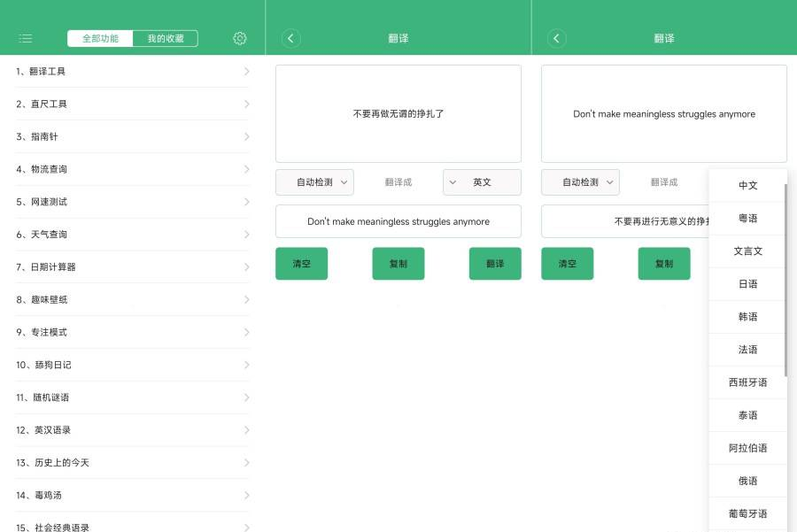Click back arrow in right translate panel
This screenshot has width=797, height=532.
pos(556,38)
